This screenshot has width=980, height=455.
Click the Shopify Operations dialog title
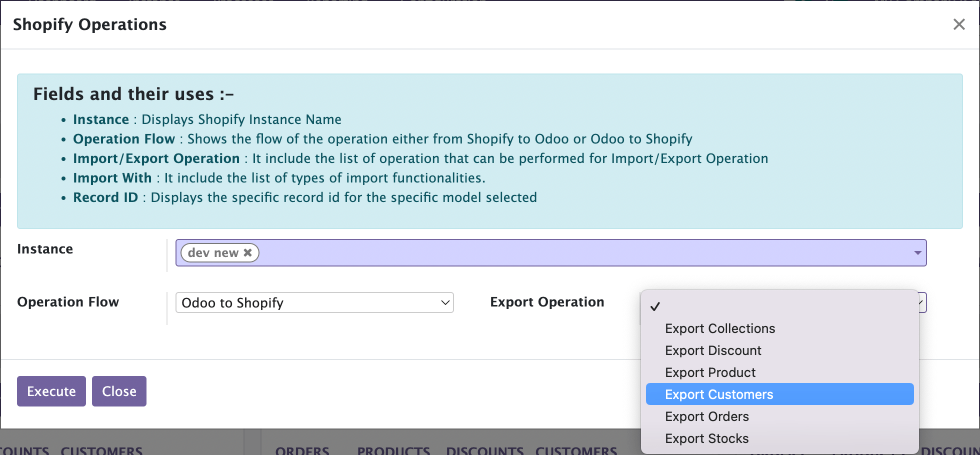pyautogui.click(x=90, y=24)
